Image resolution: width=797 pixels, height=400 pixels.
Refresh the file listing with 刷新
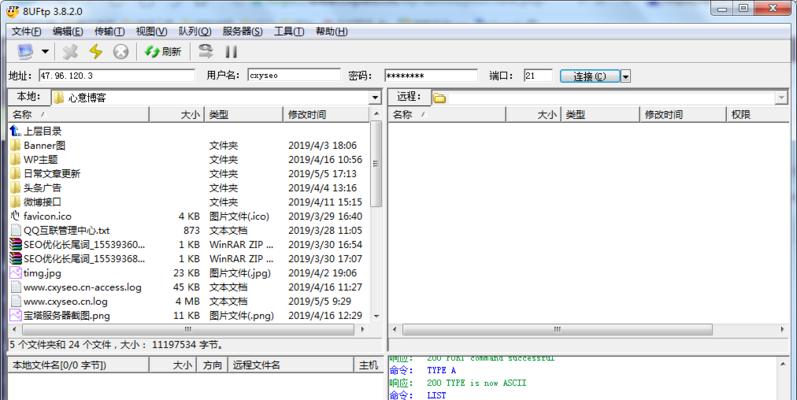tap(163, 51)
